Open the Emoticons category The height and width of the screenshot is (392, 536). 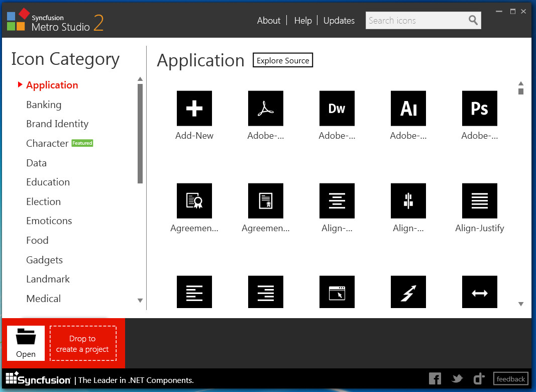click(49, 221)
